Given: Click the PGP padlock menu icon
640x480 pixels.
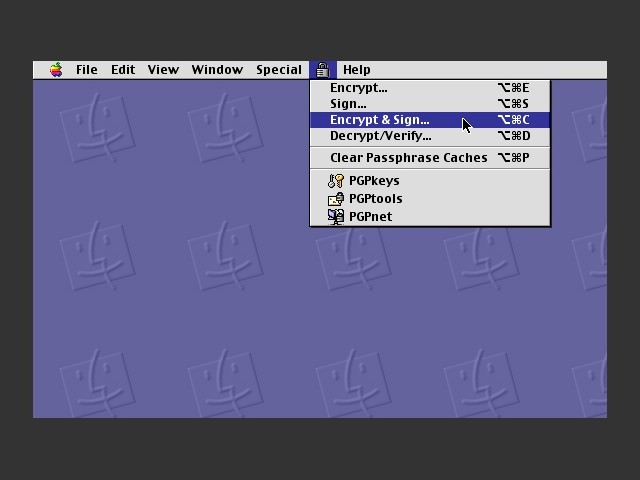Looking at the screenshot, I should click(322, 70).
